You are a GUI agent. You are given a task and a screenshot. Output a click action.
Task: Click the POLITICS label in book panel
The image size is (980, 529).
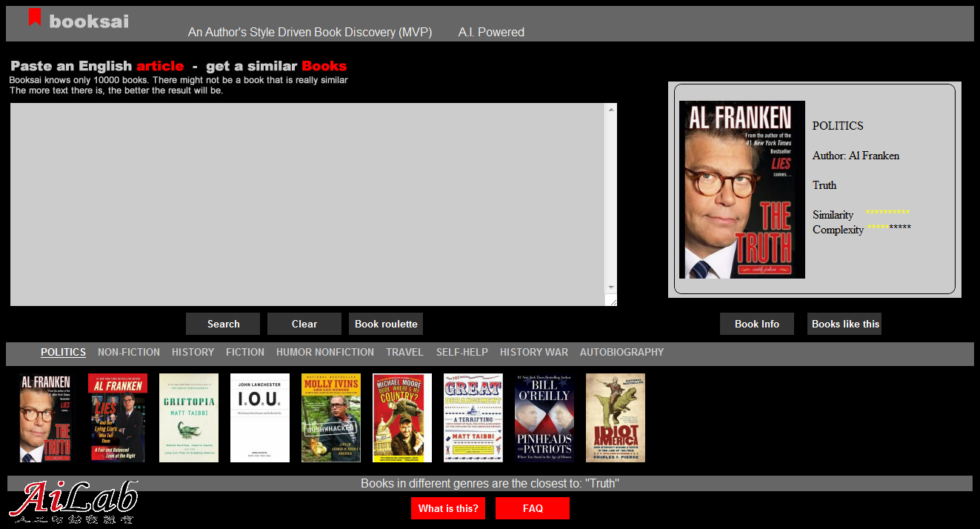point(838,126)
